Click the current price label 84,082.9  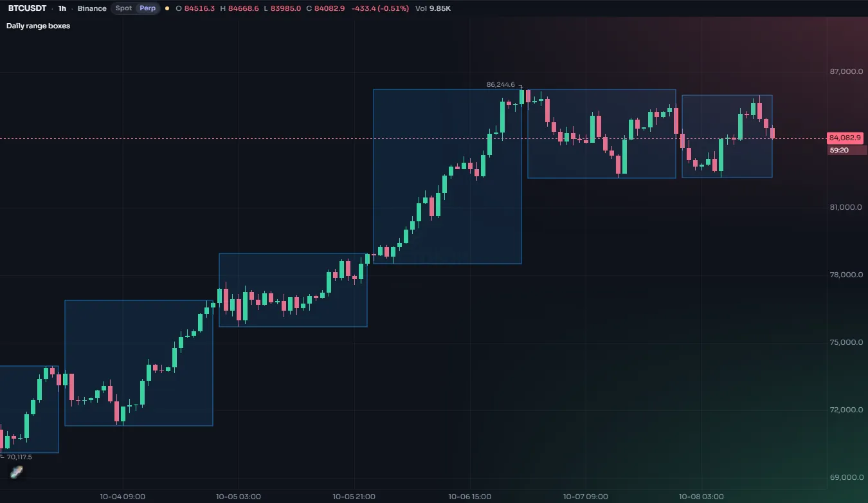(845, 138)
